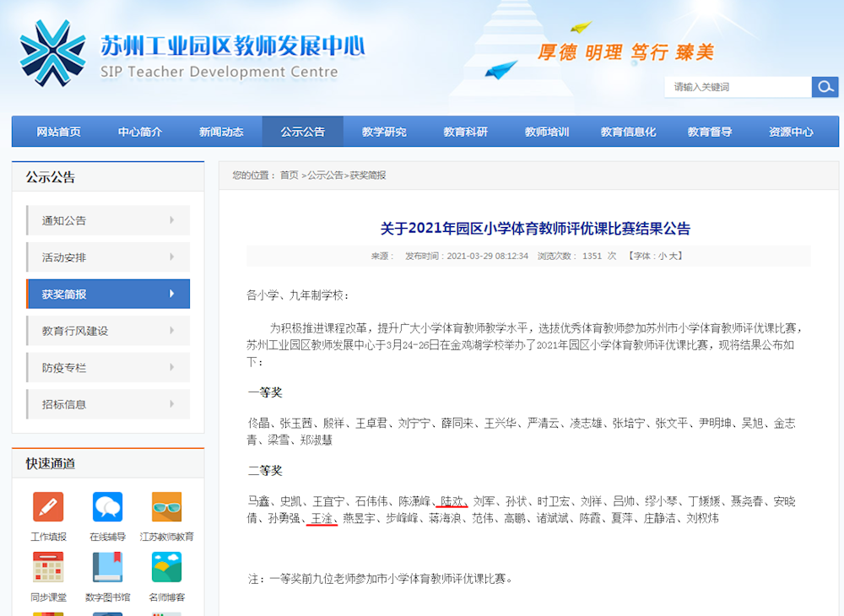Select the 同步课堂 calendar icon
The width and height of the screenshot is (844, 616).
click(x=48, y=568)
